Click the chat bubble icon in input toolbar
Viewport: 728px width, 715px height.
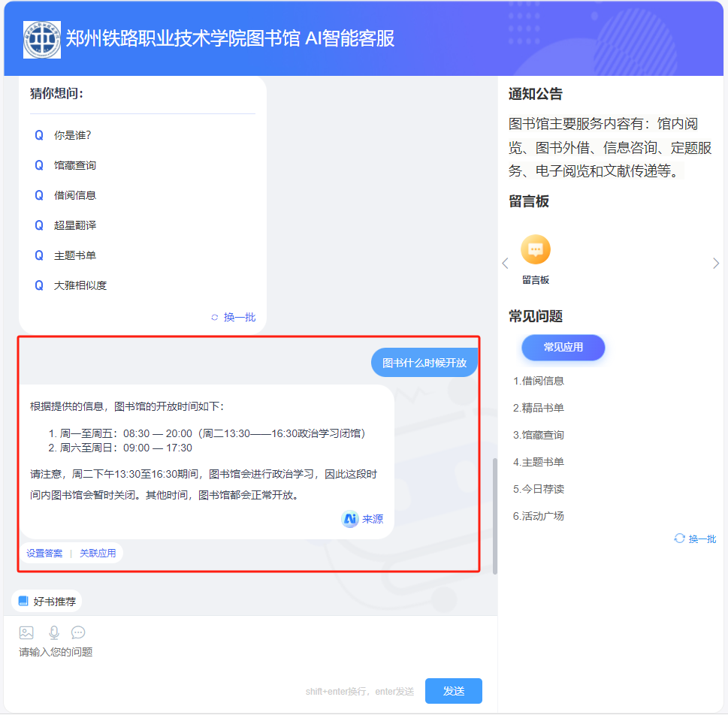[x=78, y=632]
